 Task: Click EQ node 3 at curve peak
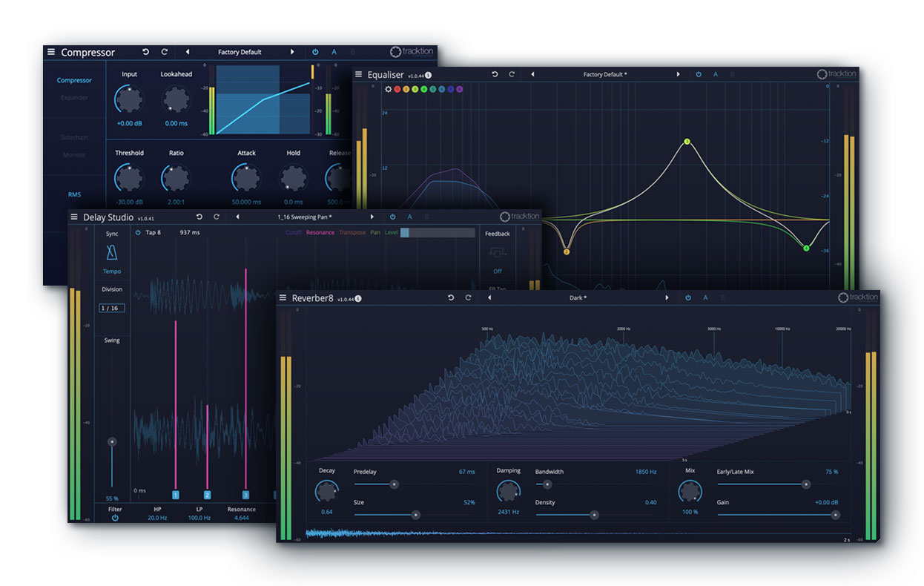click(x=687, y=142)
